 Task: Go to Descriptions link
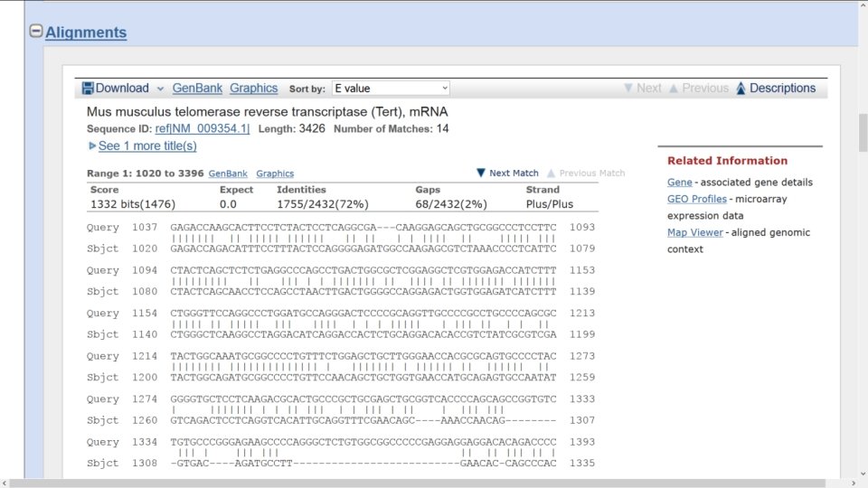pos(782,88)
